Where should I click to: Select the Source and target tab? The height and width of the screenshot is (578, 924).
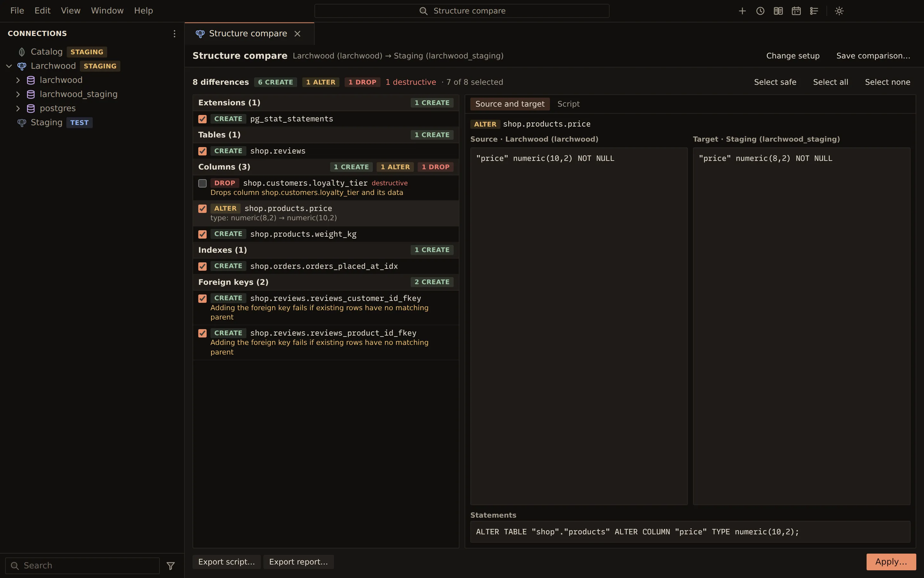(x=510, y=104)
